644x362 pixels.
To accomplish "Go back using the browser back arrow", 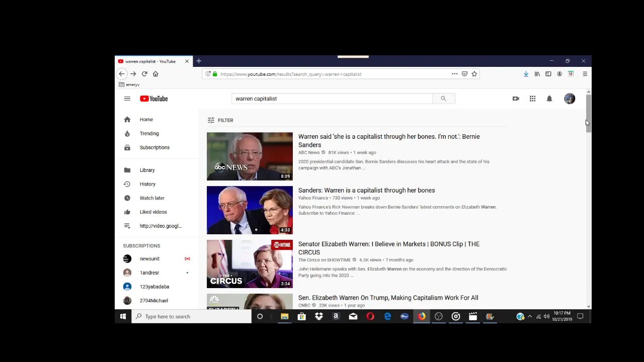I will 121,74.
